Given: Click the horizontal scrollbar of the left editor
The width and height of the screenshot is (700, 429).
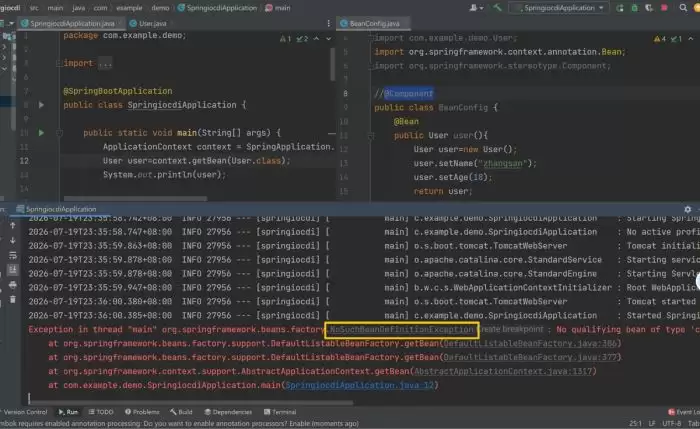Looking at the screenshot, I should click(135, 198).
